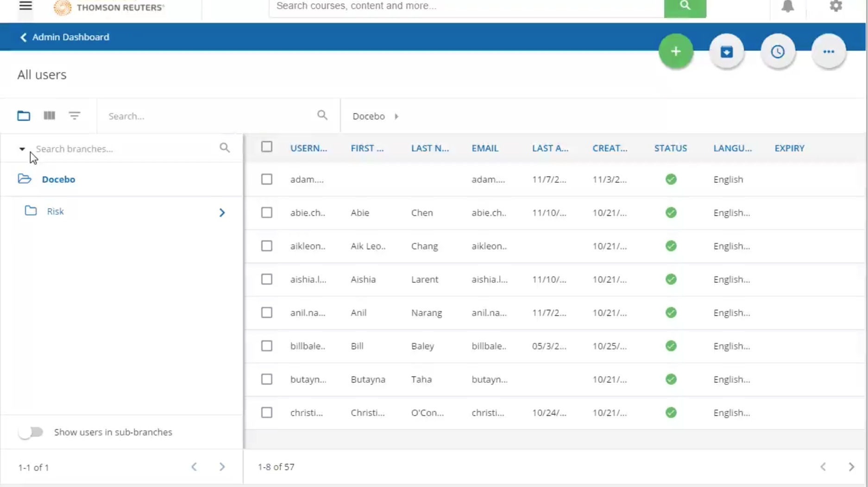This screenshot has width=868, height=487.
Task: Go to next page of users list
Action: [x=851, y=467]
